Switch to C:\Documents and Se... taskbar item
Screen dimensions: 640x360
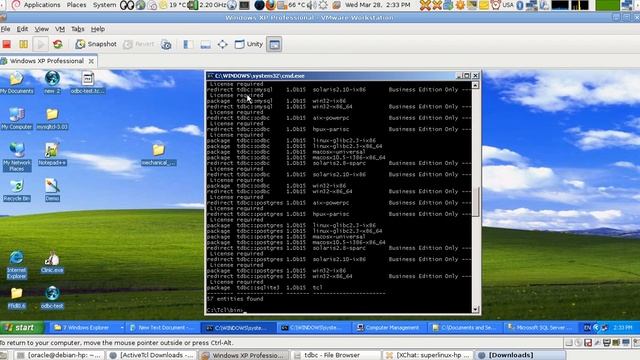tap(465, 327)
